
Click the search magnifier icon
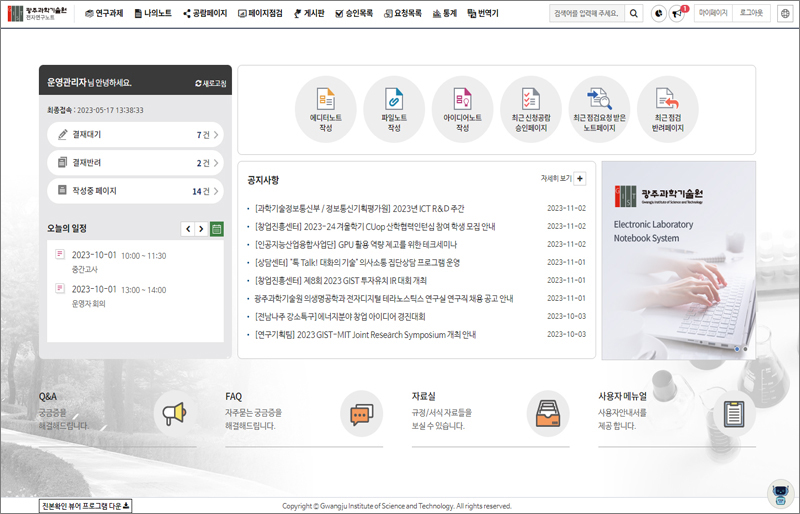635,13
